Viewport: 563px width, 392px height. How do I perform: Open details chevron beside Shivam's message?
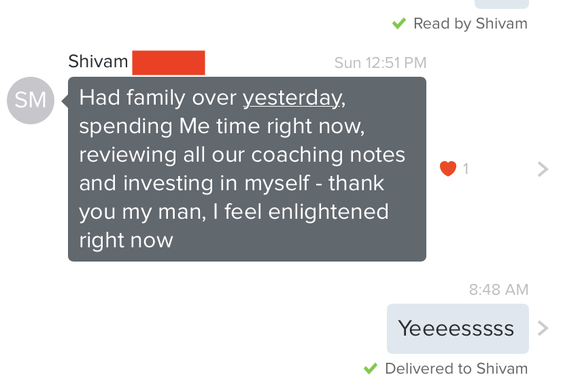click(543, 169)
